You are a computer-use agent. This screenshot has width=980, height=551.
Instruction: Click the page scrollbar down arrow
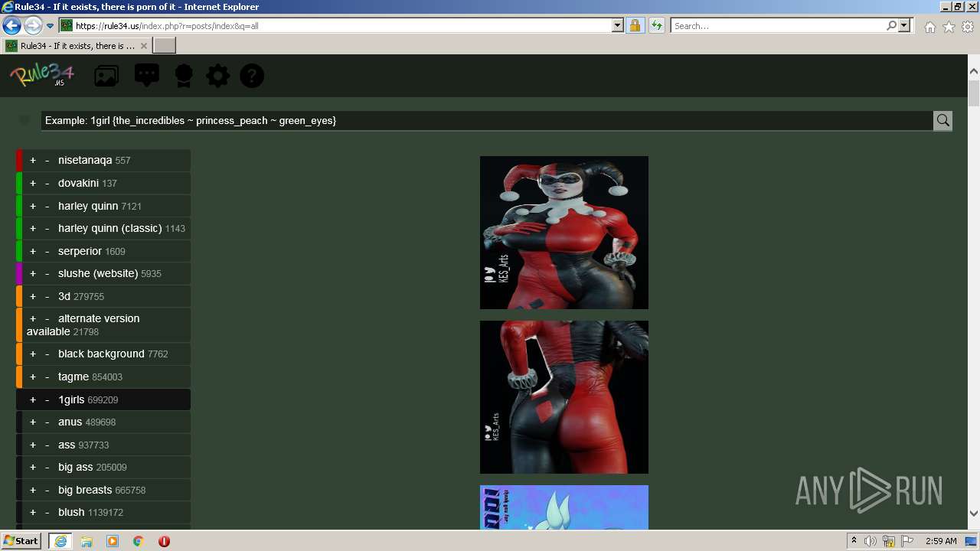tap(974, 514)
